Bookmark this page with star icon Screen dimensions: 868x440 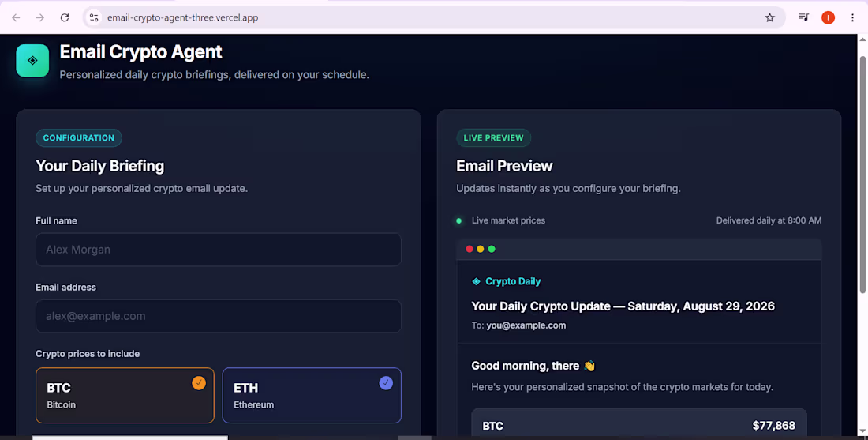(769, 17)
